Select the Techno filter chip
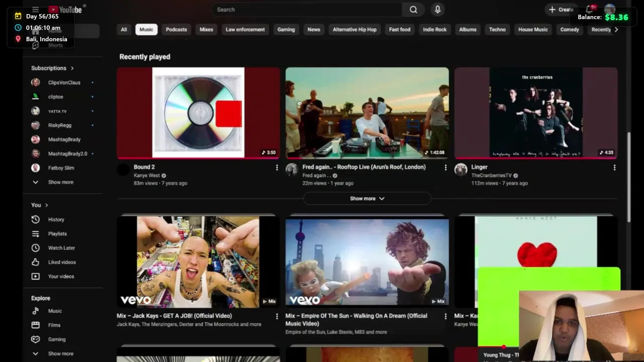Viewport: 644px width, 362px height. tap(498, 30)
